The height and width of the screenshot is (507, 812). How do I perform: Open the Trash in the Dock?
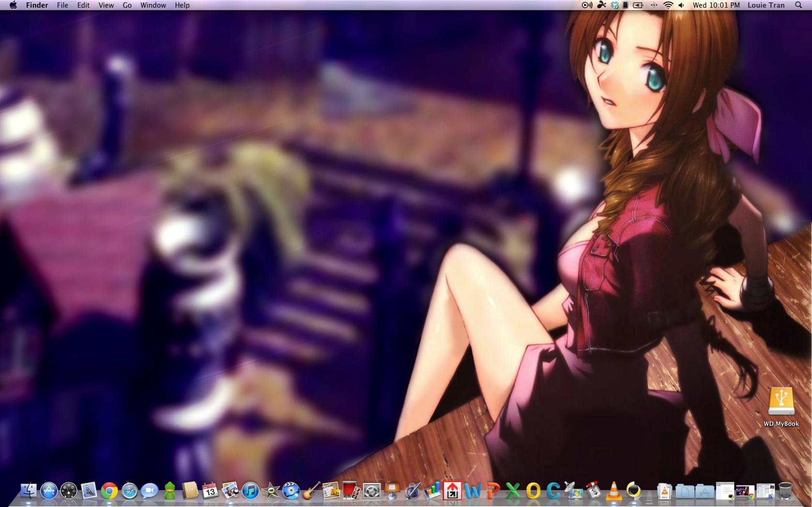pyautogui.click(x=785, y=491)
